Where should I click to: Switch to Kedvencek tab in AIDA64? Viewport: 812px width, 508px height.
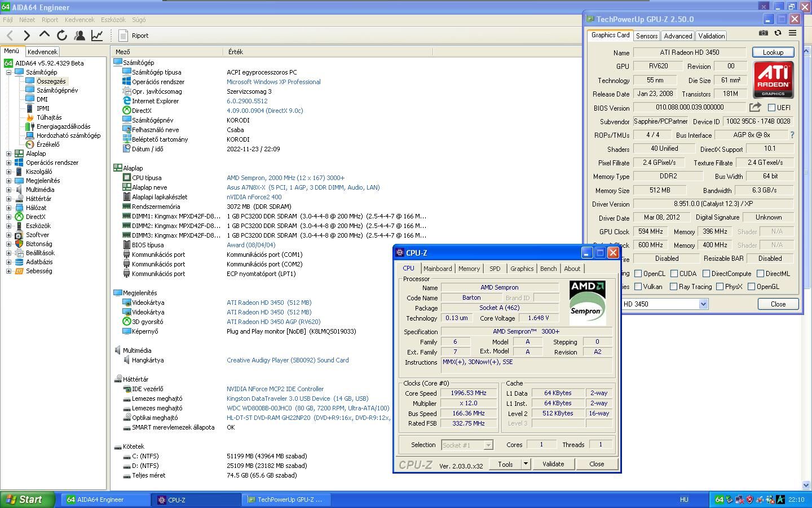tap(42, 51)
